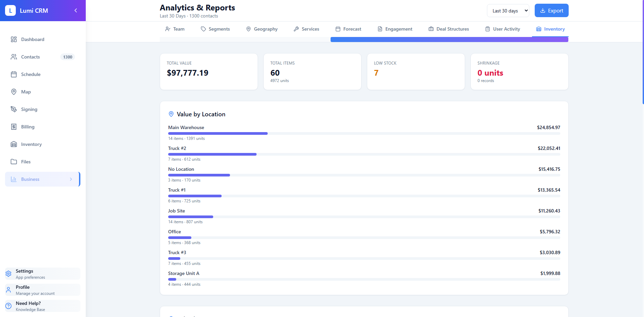Open the Engagement report tab

395,29
